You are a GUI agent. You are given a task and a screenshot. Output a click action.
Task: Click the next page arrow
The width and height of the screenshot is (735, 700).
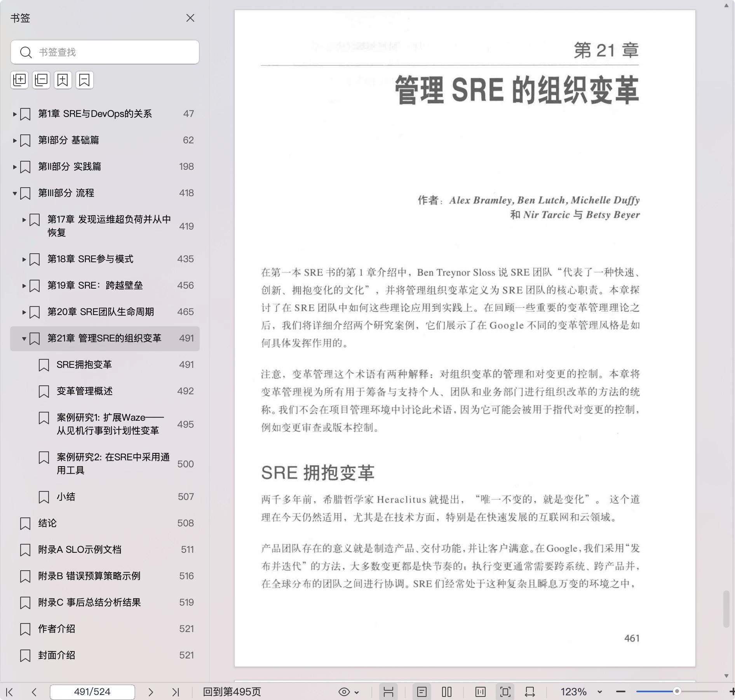(x=151, y=692)
